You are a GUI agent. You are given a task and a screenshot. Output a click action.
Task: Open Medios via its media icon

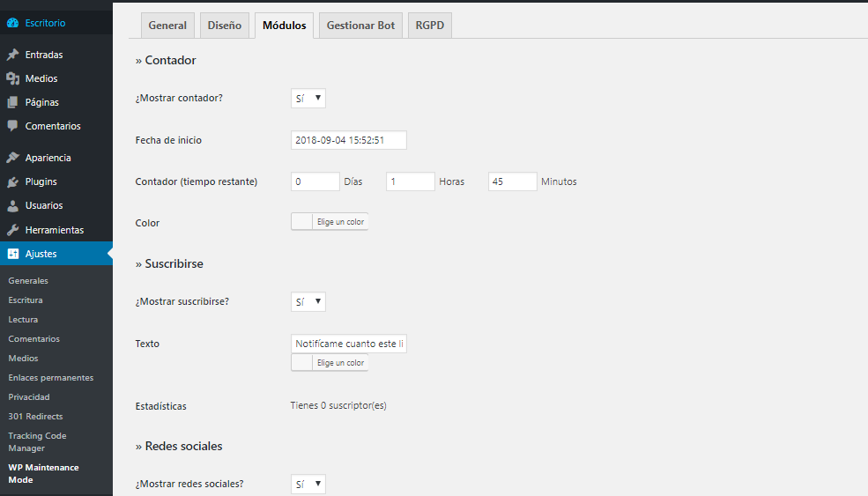coord(12,78)
